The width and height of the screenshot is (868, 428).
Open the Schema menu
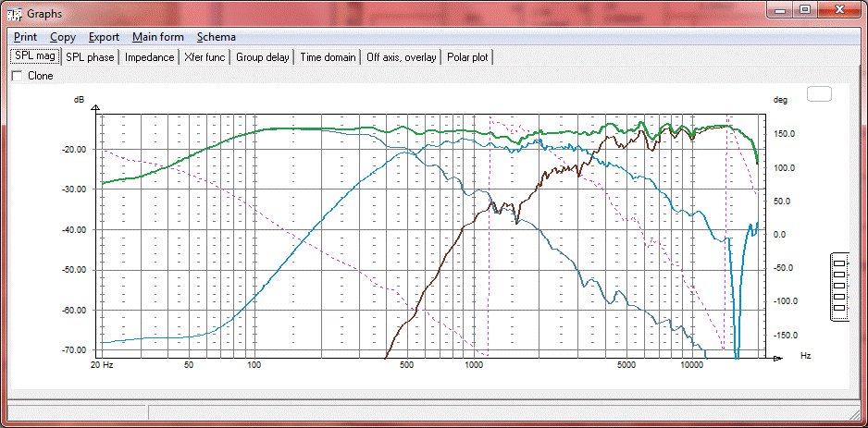(217, 37)
